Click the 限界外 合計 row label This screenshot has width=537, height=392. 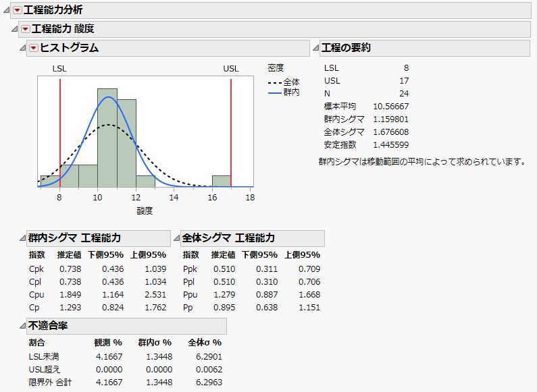pyautogui.click(x=51, y=382)
